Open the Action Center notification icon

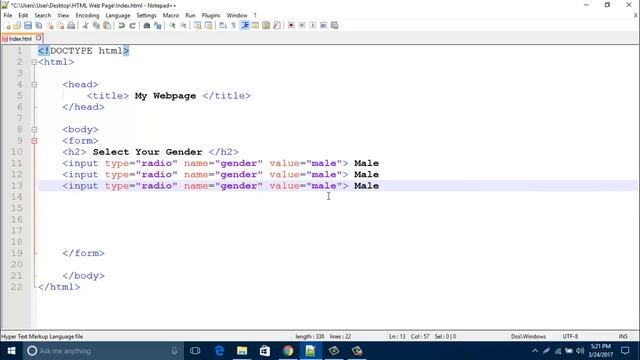tap(625, 351)
